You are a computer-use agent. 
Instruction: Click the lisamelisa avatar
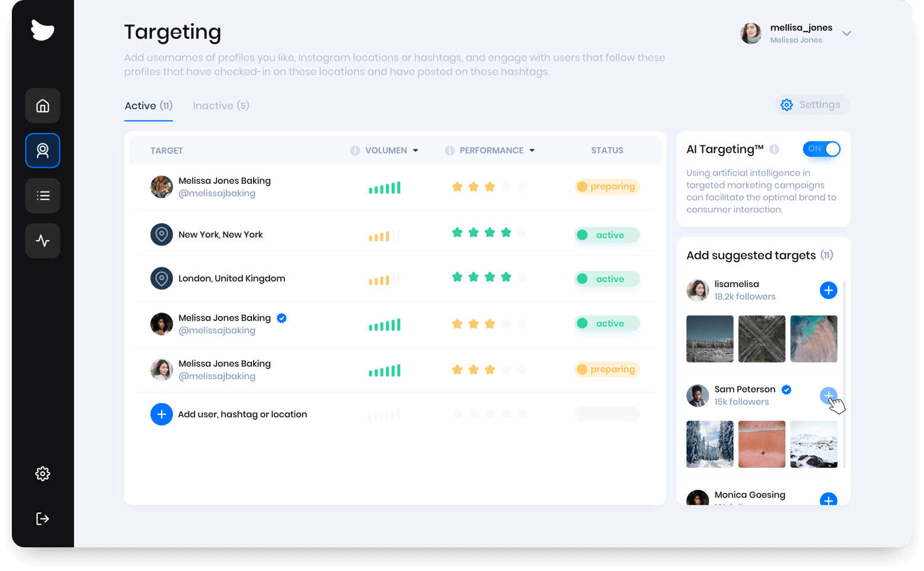click(x=698, y=290)
